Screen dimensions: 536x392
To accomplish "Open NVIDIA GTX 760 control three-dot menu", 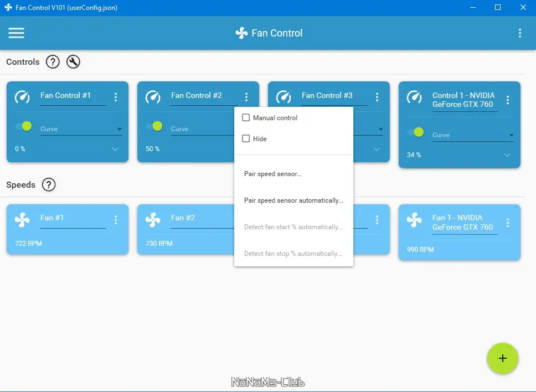I will coord(508,100).
